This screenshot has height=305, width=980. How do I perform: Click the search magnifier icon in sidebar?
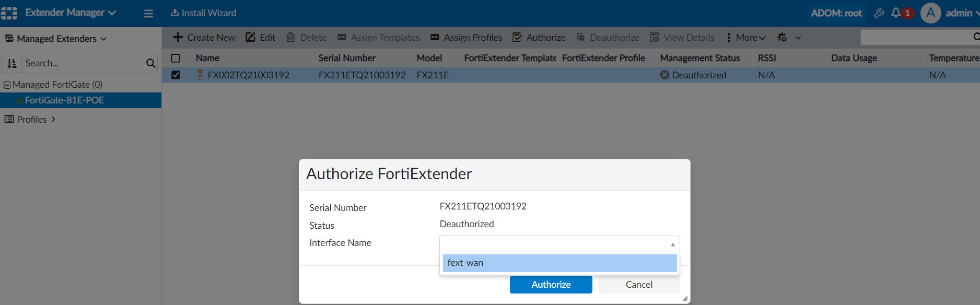[x=150, y=63]
